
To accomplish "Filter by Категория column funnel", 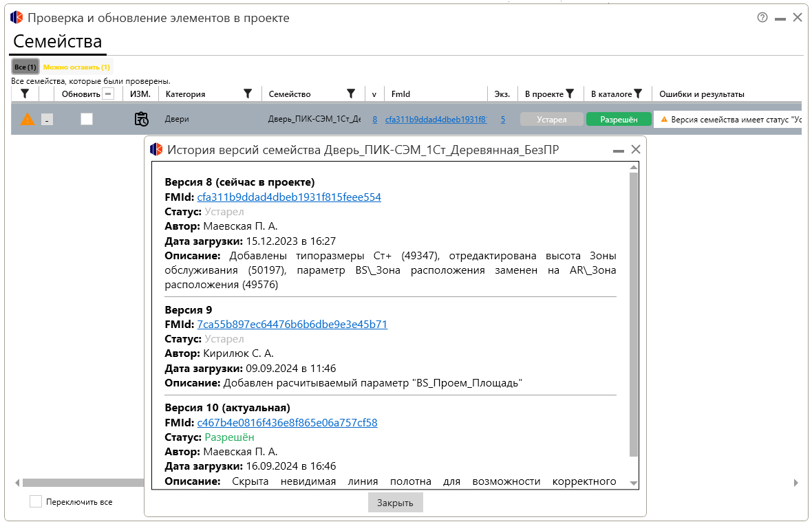I will 248,94.
